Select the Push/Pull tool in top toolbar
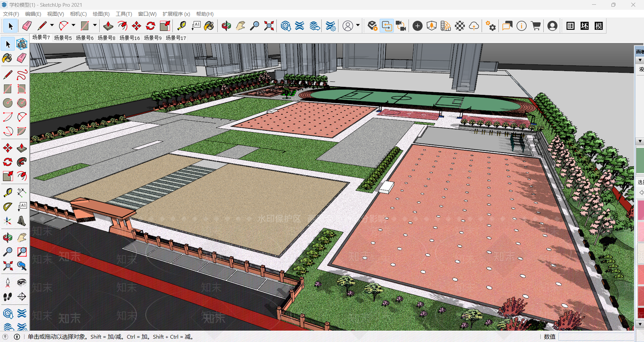 point(108,26)
